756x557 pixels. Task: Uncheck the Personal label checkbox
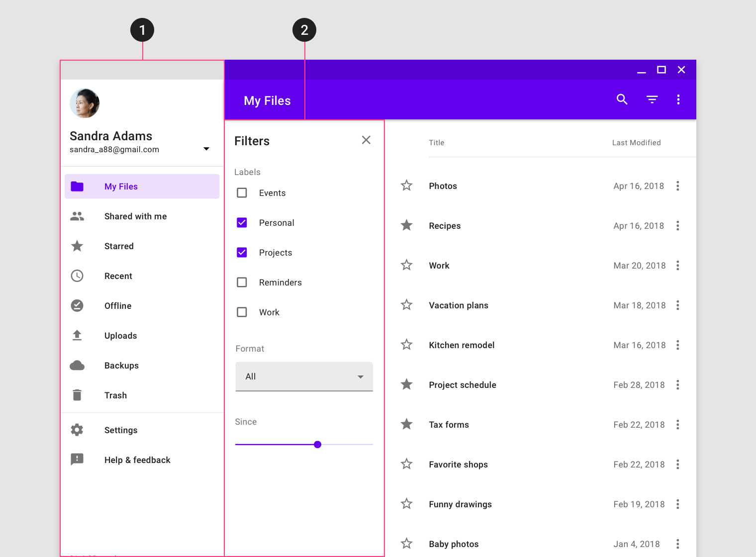[x=242, y=222]
